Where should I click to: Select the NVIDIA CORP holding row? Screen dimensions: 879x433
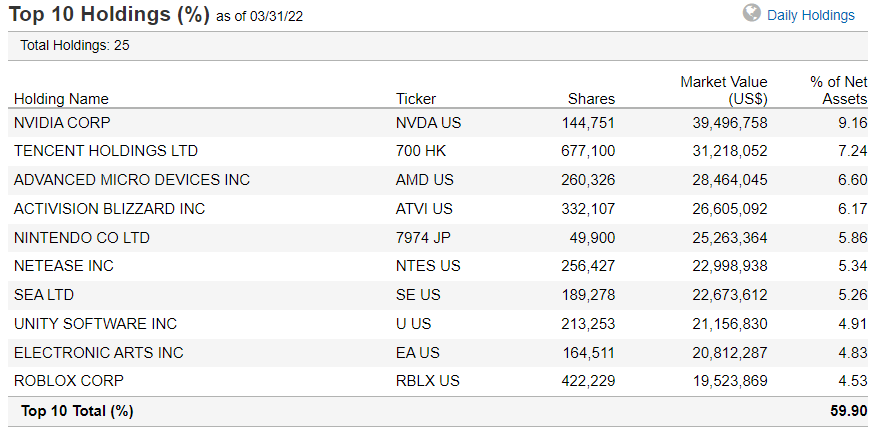click(62, 122)
